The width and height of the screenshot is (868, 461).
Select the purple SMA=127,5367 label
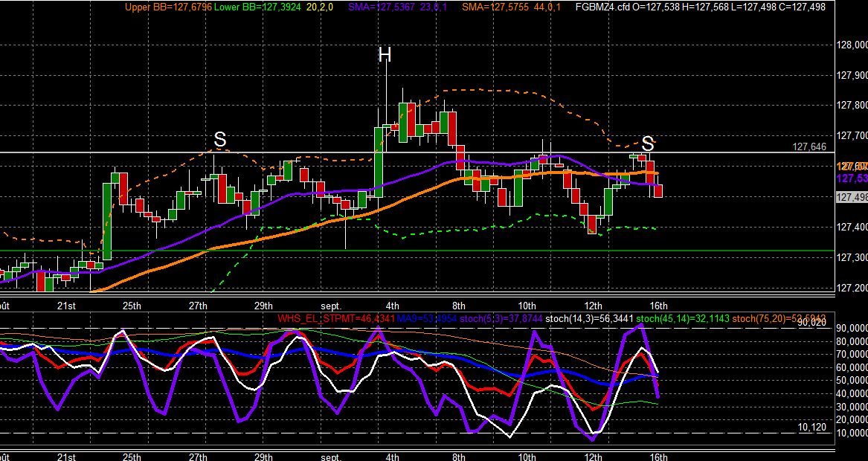pyautogui.click(x=382, y=7)
